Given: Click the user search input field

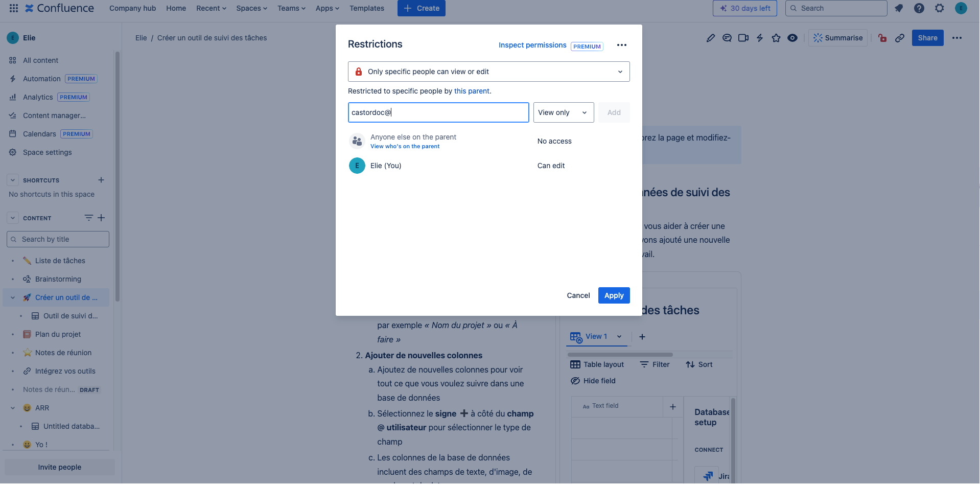Looking at the screenshot, I should 438,112.
